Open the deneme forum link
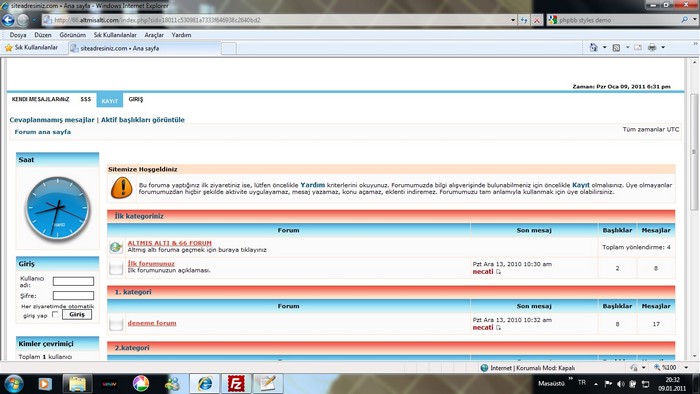Image resolution: width=700 pixels, height=394 pixels. (152, 323)
